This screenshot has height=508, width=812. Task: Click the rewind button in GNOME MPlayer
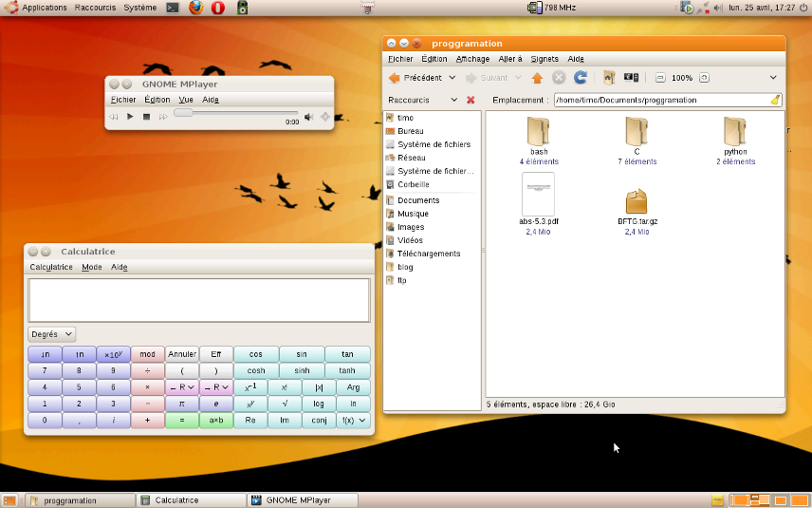click(x=114, y=117)
